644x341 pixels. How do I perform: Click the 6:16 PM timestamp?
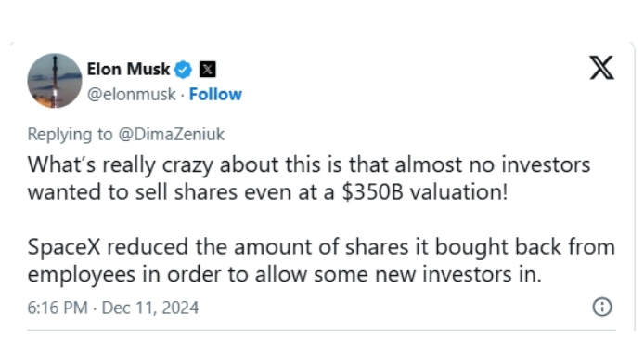pyautogui.click(x=58, y=308)
